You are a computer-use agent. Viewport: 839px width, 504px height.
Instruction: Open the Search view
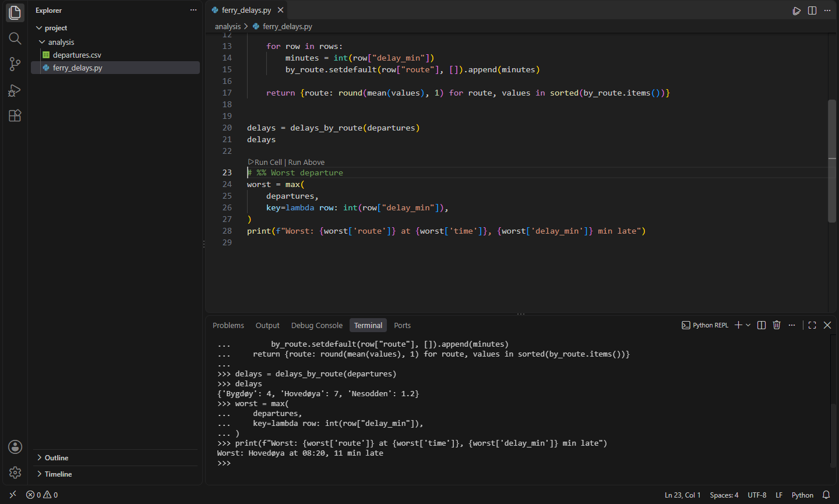15,38
